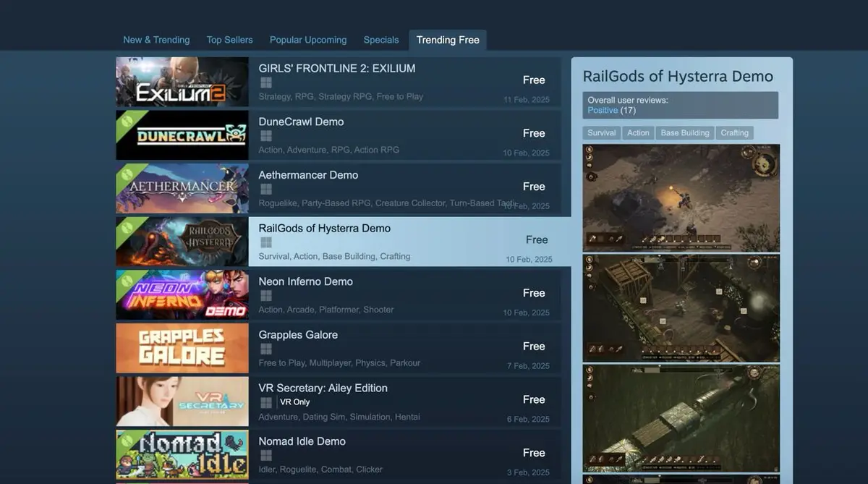Viewport: 868px width, 484px height.
Task: Open the Grapples Galore capsule image
Action: pos(182,348)
